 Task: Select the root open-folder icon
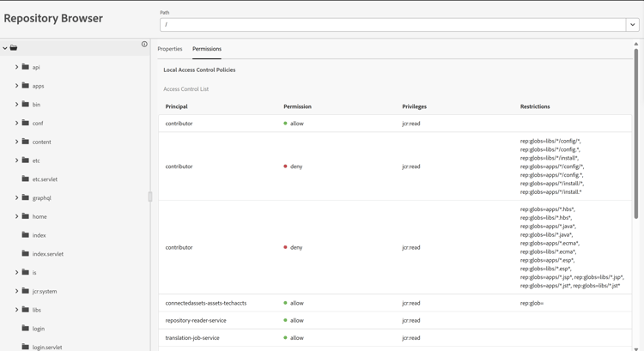pyautogui.click(x=14, y=47)
